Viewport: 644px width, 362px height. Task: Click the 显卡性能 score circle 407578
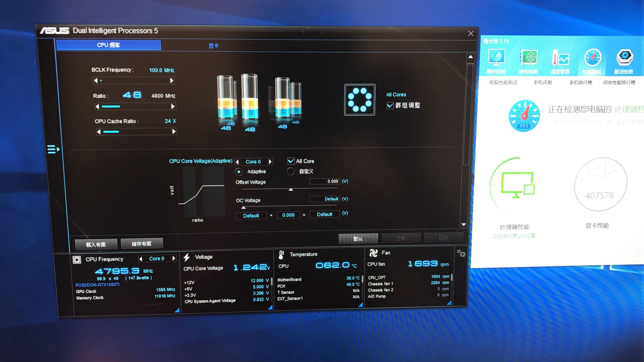pos(600,184)
